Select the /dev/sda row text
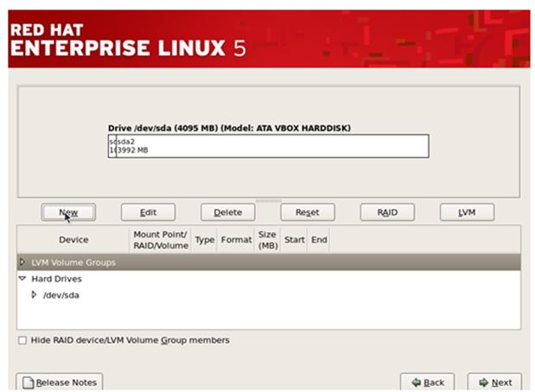This screenshot has width=535, height=392. pyautogui.click(x=61, y=295)
